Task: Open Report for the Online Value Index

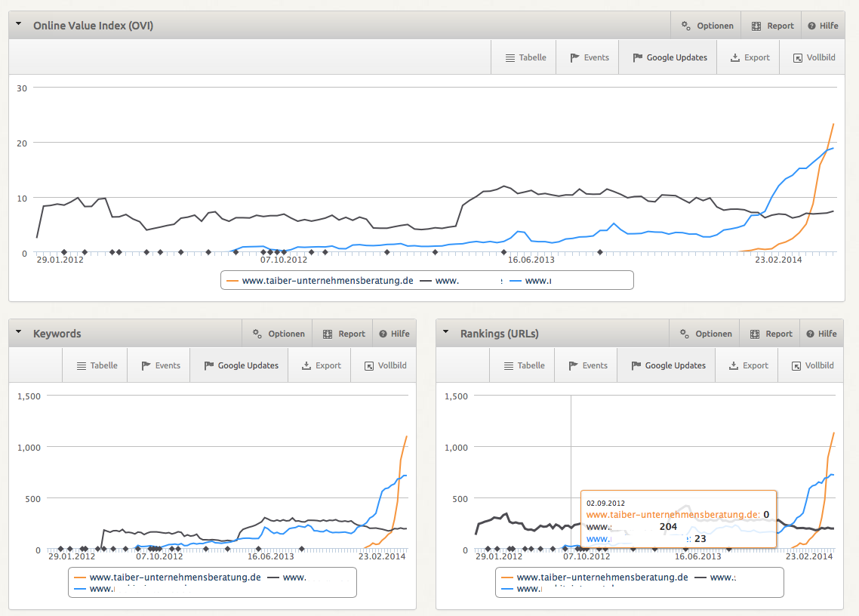Action: pos(772,26)
